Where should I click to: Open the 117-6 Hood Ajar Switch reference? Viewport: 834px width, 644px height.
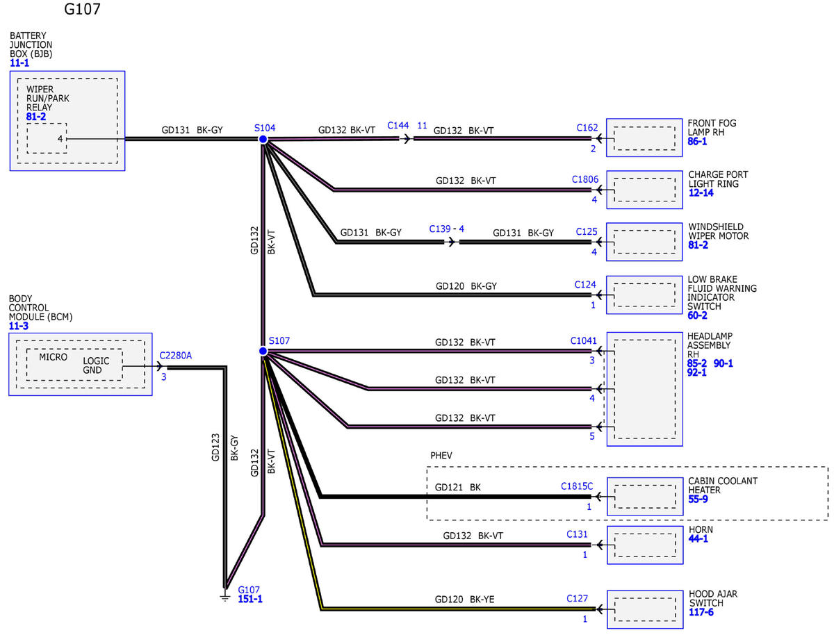pos(701,612)
